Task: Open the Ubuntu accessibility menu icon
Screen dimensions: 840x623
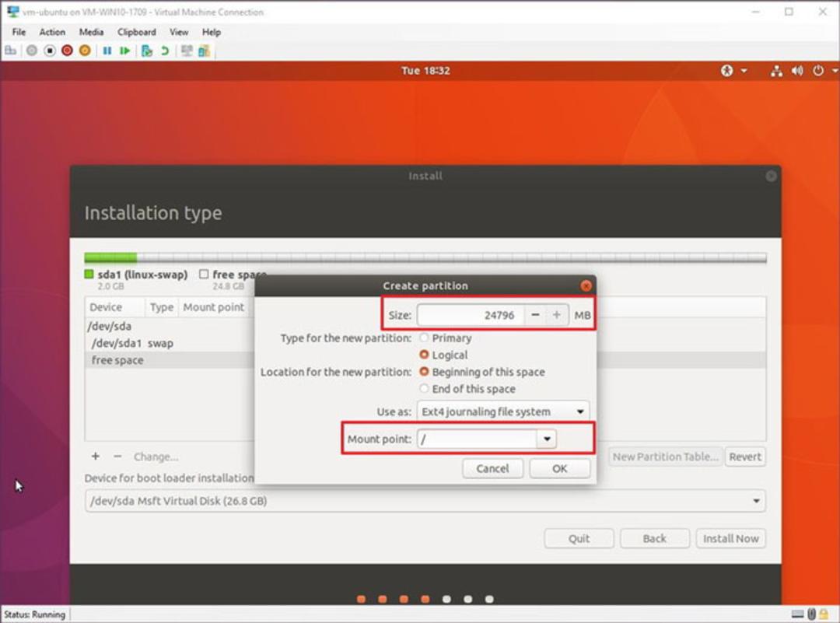Action: point(726,71)
